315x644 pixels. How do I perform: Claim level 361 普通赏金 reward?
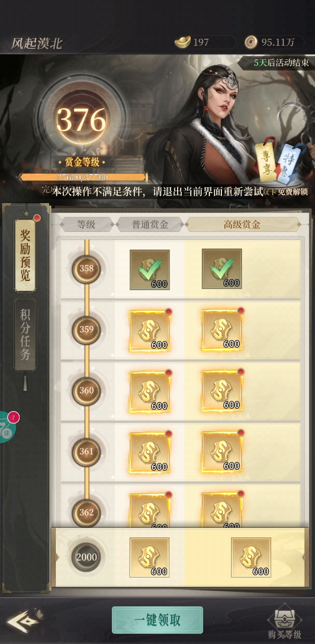(149, 453)
